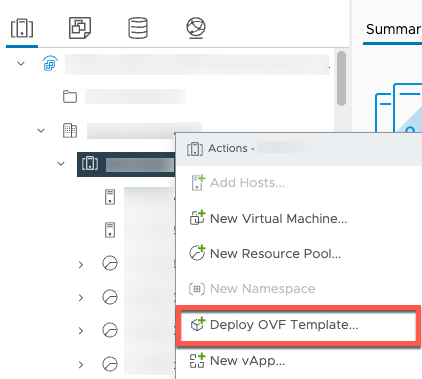Select the folder icon in inventory tree
Viewport: 422px width, 379px height.
pos(70,97)
